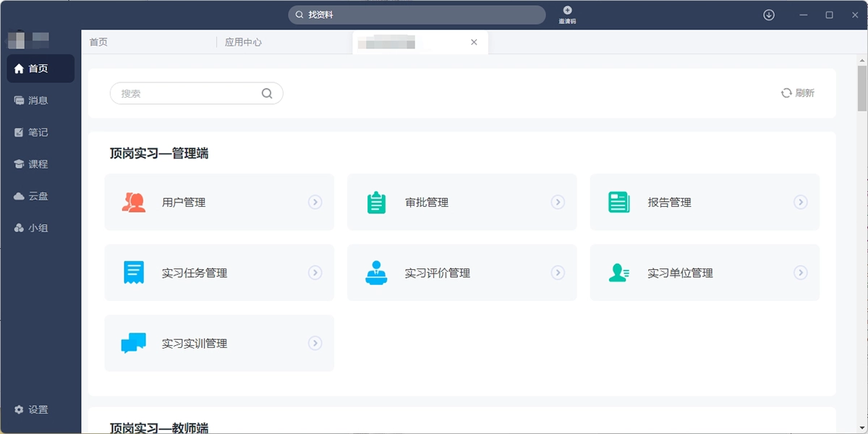This screenshot has width=868, height=434.
Task: Expand 用户管理 via its chevron arrow
Action: 315,203
